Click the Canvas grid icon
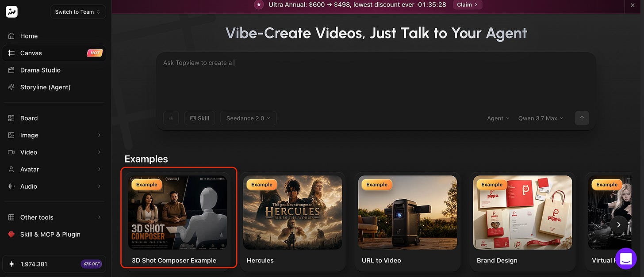The width and height of the screenshot is (644, 277). point(11,53)
